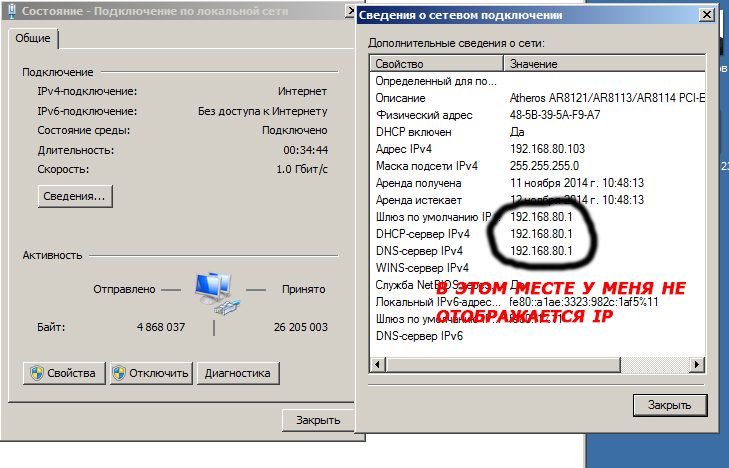729x468 pixels.
Task: Click the Свойства properties button
Action: pyautogui.click(x=64, y=373)
